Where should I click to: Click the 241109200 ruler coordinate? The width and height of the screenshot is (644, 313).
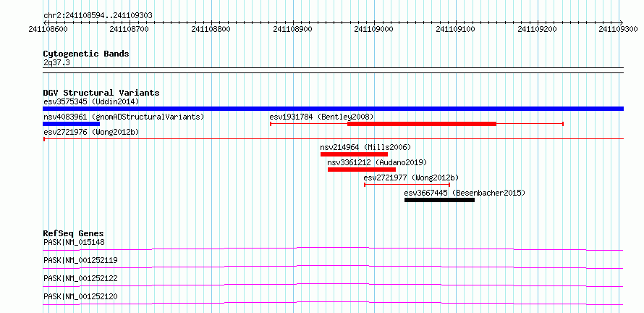tap(538, 29)
